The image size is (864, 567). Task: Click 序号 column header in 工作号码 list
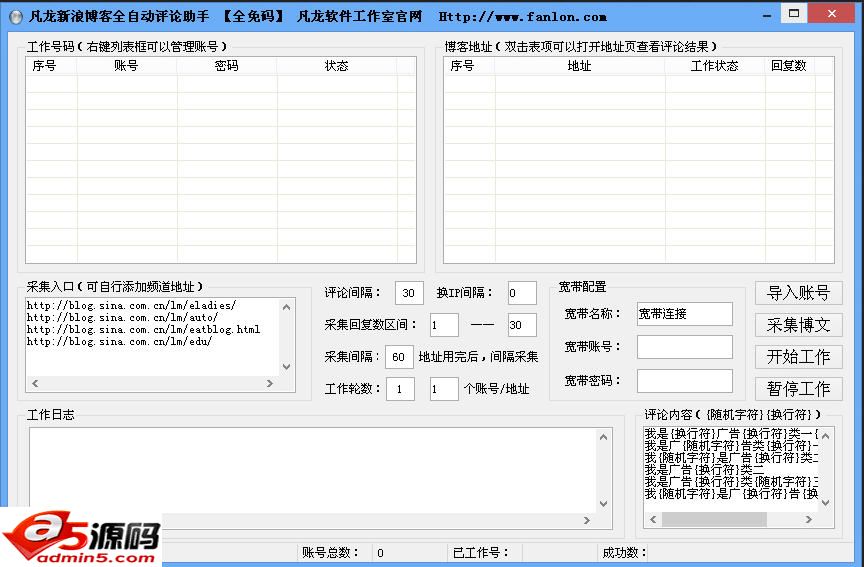point(51,66)
